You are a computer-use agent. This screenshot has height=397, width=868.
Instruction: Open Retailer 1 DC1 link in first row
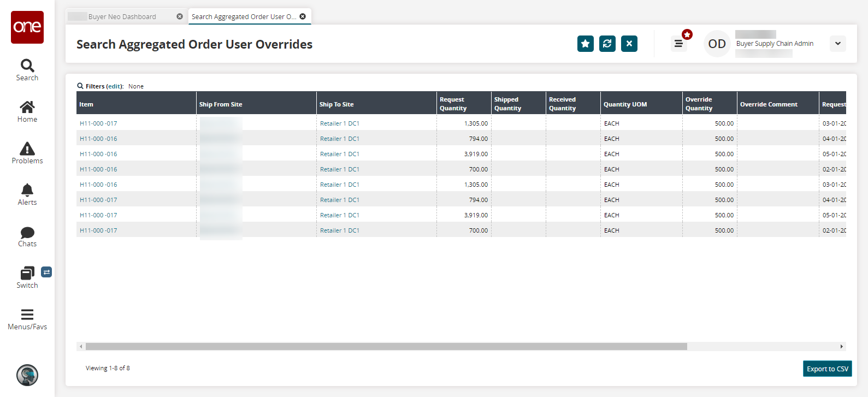pos(340,123)
